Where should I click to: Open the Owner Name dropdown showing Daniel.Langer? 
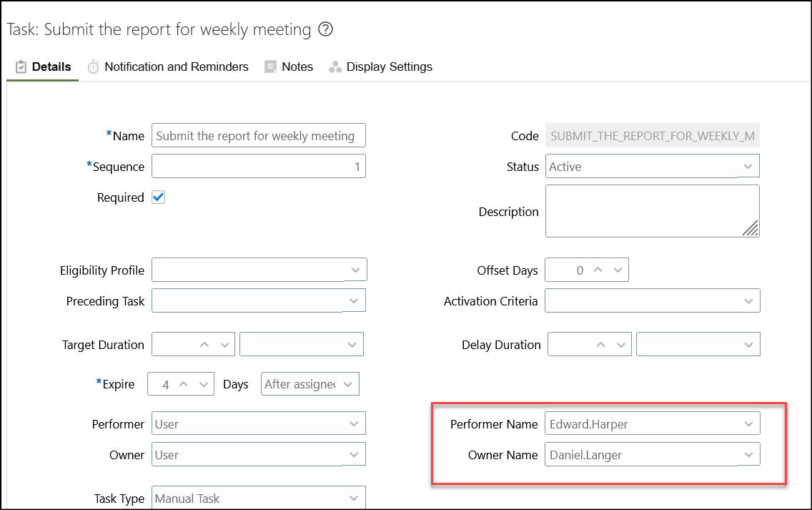click(748, 454)
